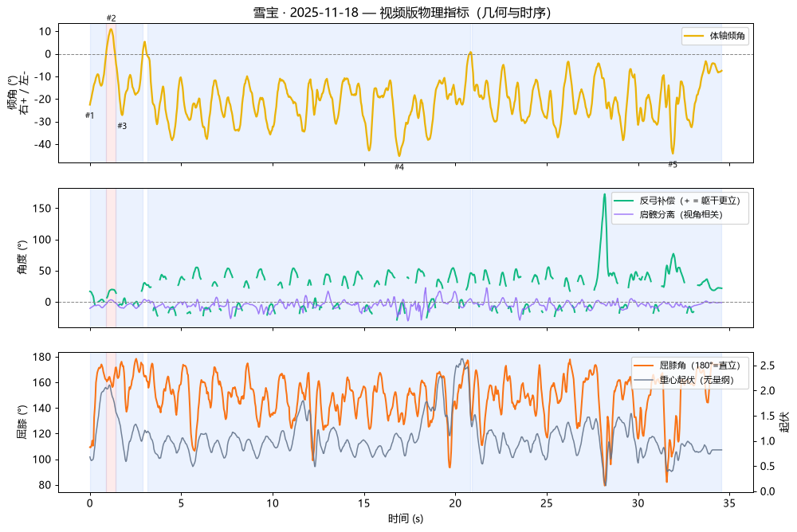Click the '时间 (s)' x-axis label
797x532 pixels.
406,518
